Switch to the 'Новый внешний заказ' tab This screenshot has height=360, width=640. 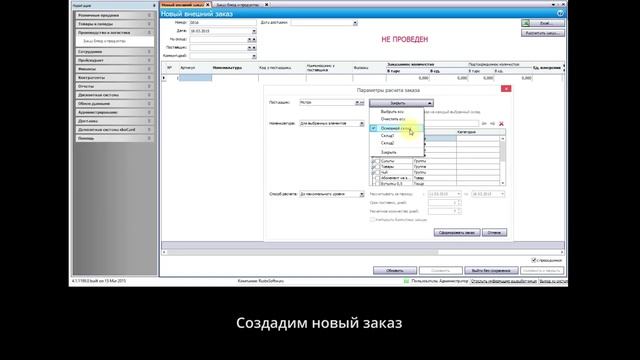182,4
